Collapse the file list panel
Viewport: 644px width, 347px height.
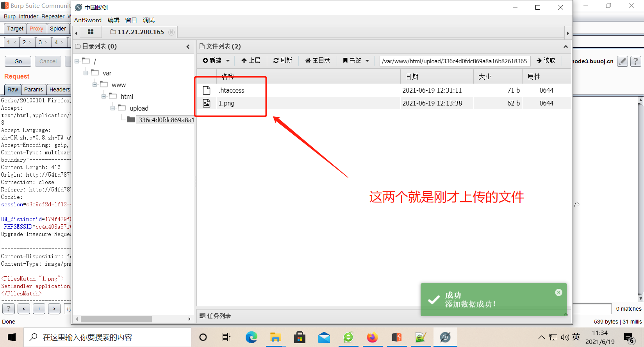tap(566, 47)
